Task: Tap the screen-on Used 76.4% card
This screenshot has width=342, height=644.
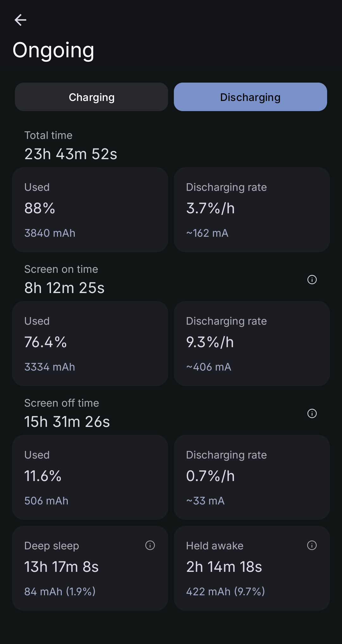Action: click(x=90, y=343)
